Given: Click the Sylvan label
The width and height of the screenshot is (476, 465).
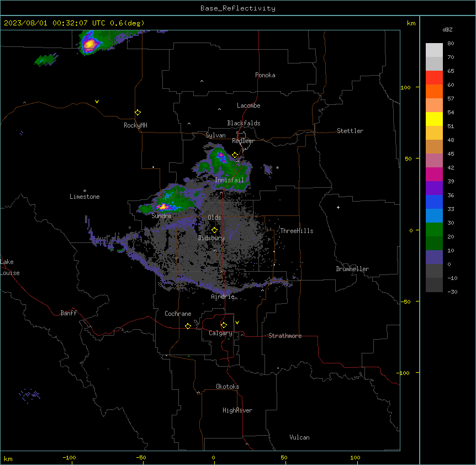Looking at the screenshot, I should pos(215,135).
